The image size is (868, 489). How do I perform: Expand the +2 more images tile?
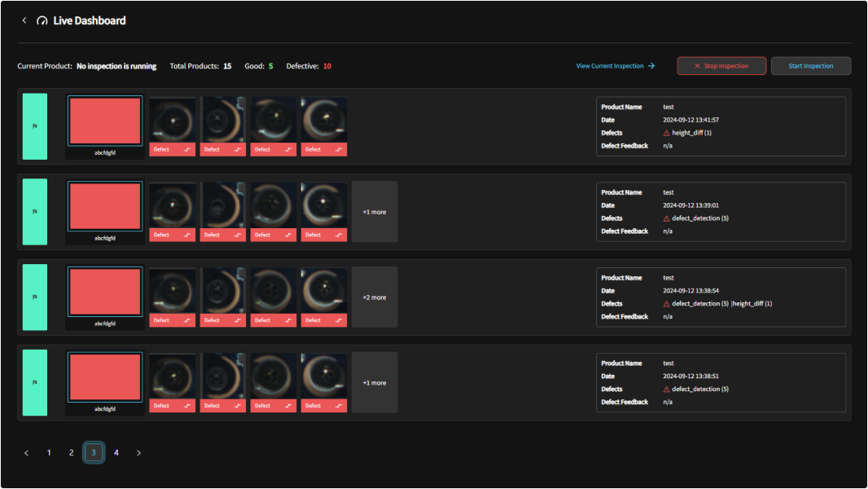pos(375,297)
